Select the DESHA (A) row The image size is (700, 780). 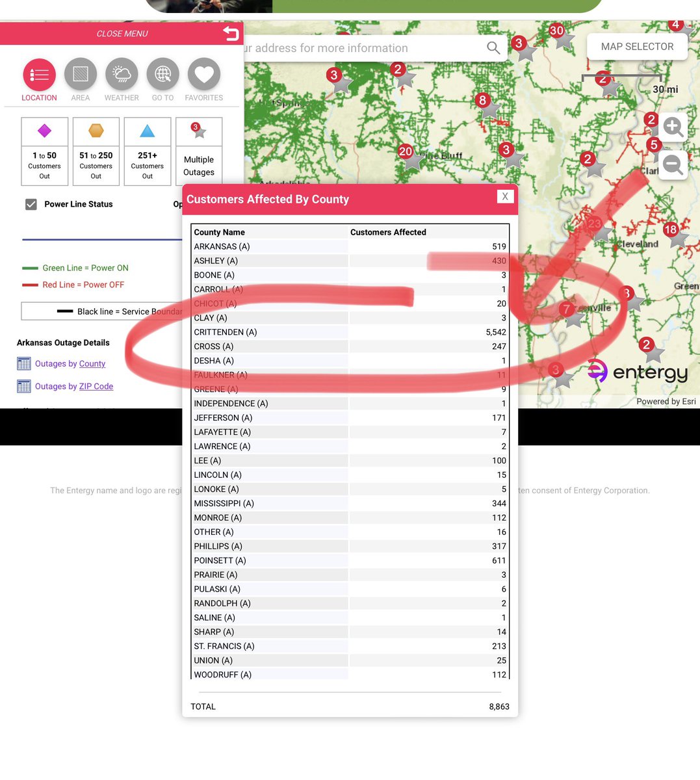(x=350, y=361)
